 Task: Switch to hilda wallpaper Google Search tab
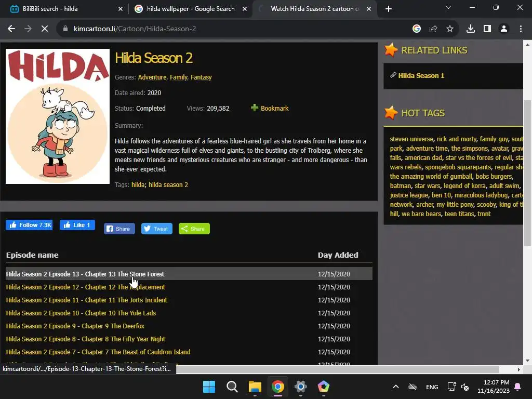190,9
